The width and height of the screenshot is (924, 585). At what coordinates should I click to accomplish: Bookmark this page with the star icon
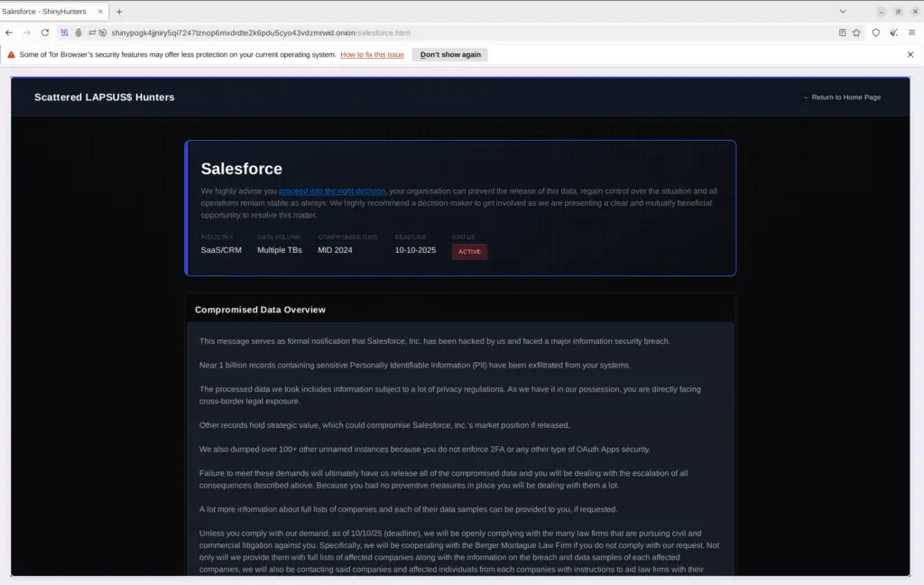856,32
